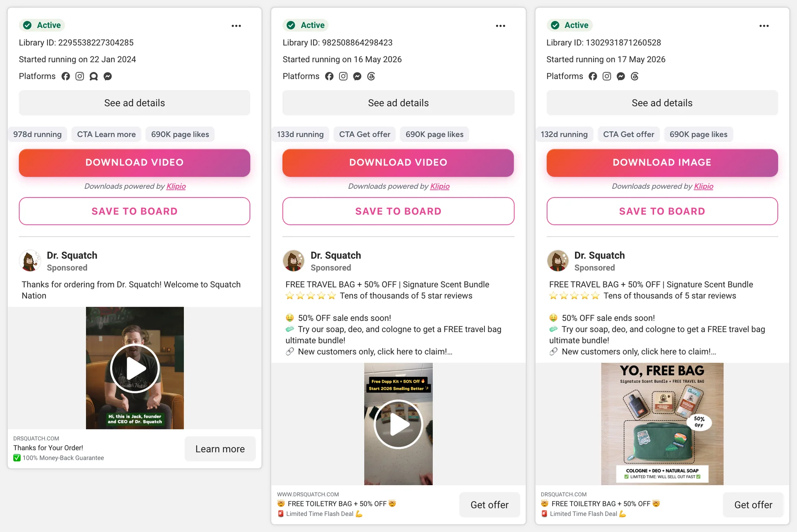Open the YO, FREE BAG ad image
This screenshot has height=532, width=797.
(x=662, y=424)
